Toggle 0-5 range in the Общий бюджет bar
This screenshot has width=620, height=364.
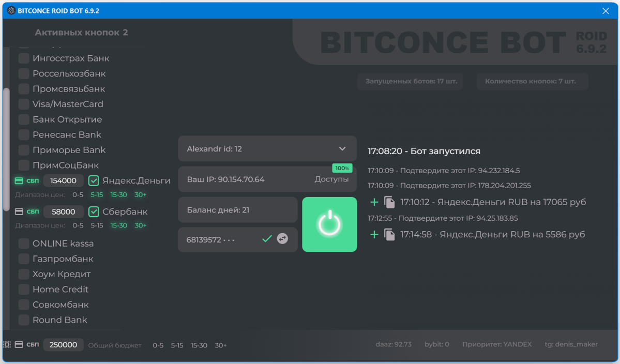[158, 345]
